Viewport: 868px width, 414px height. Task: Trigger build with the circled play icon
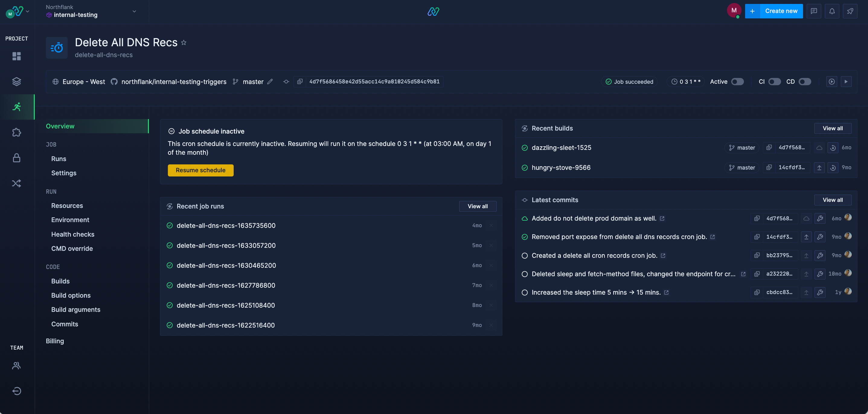(831, 82)
